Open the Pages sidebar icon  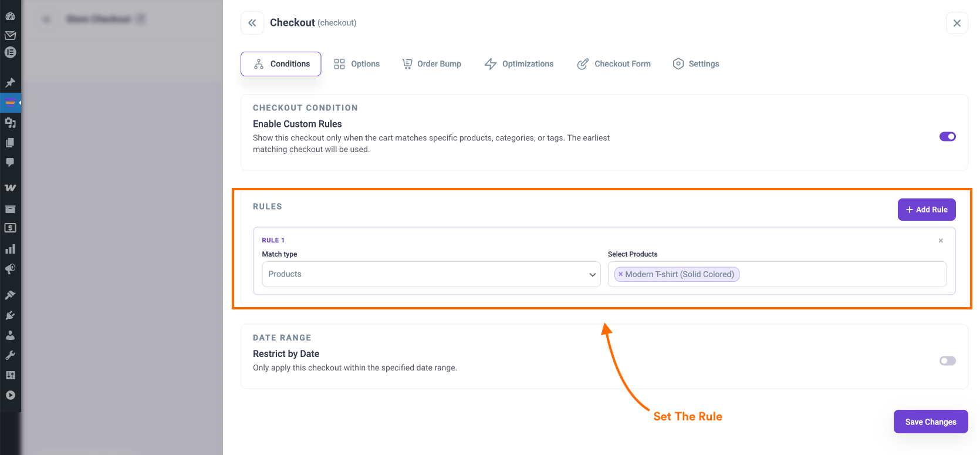(10, 143)
